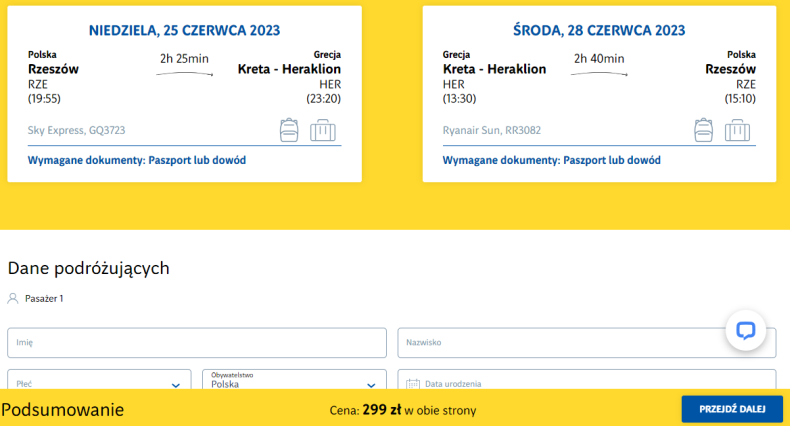This screenshot has width=790, height=426.
Task: Click the Pasażer 1 label
Action: tap(44, 299)
